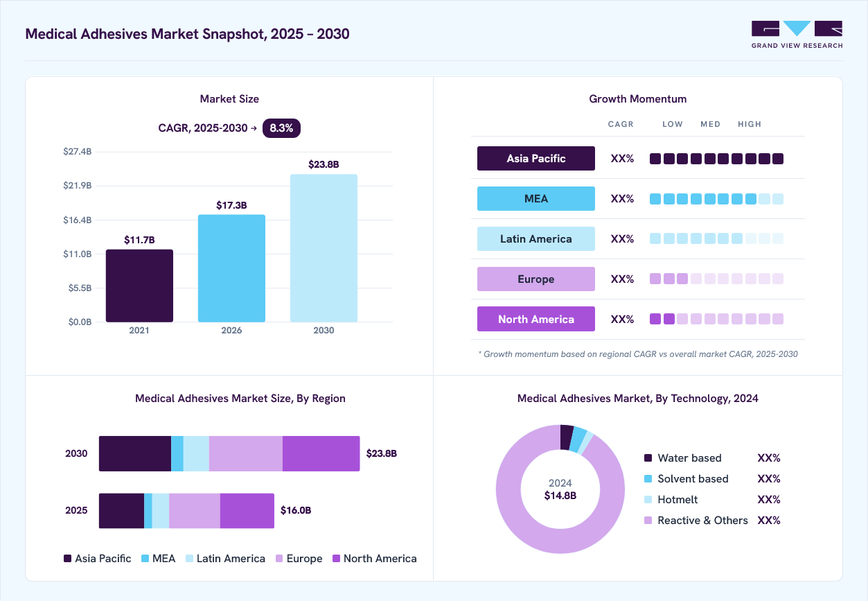Click the Asia Pacific legend swatch in region chart
This screenshot has height=601, width=868.
(67, 559)
